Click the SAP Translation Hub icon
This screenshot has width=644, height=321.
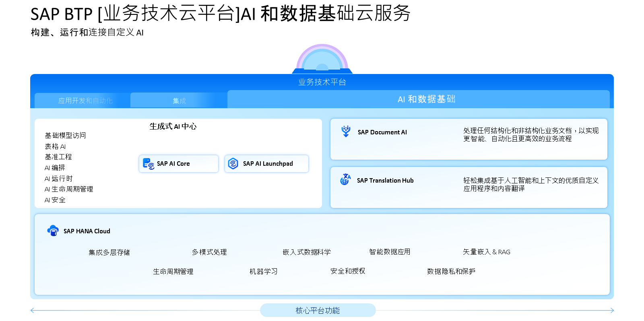[345, 179]
